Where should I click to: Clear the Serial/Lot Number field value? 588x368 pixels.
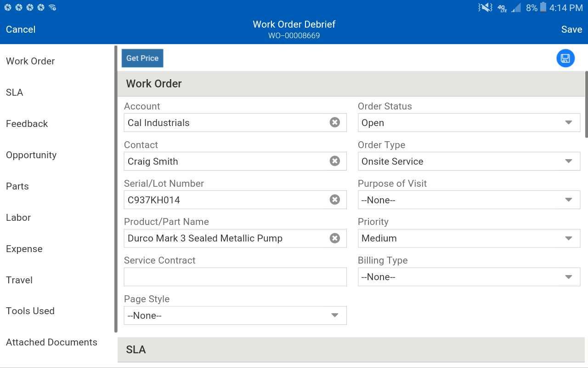point(335,200)
